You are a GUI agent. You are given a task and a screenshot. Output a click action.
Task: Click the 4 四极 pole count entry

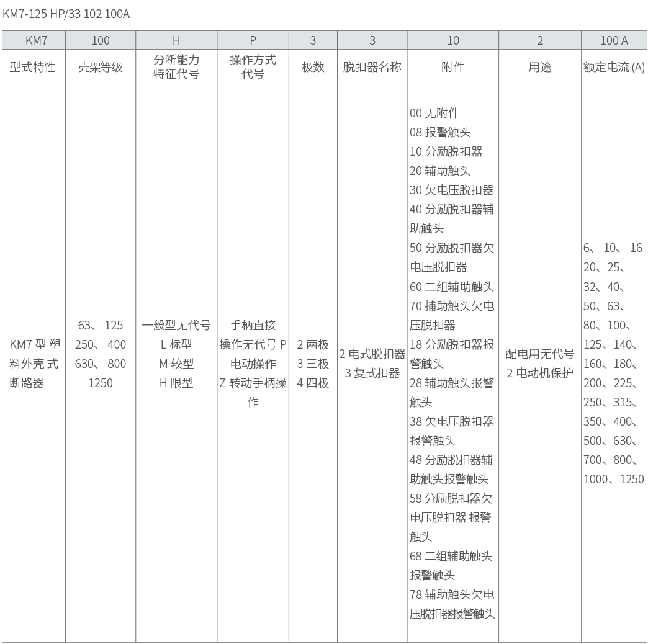(313, 383)
